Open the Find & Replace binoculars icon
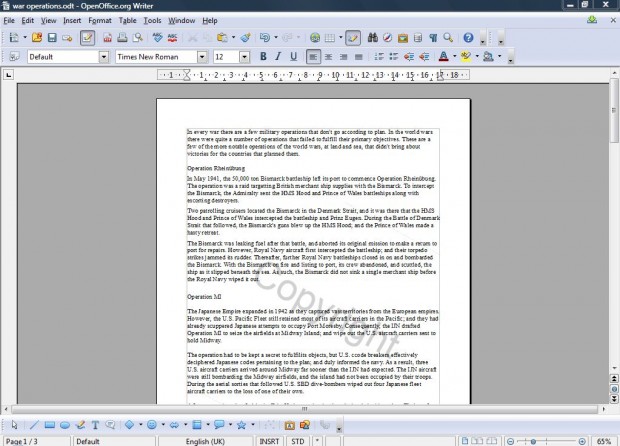Screen dimensions: 620x446 coord(372,38)
